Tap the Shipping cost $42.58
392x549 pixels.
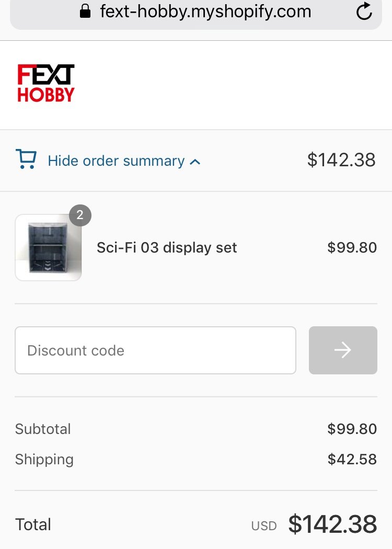tap(352, 459)
